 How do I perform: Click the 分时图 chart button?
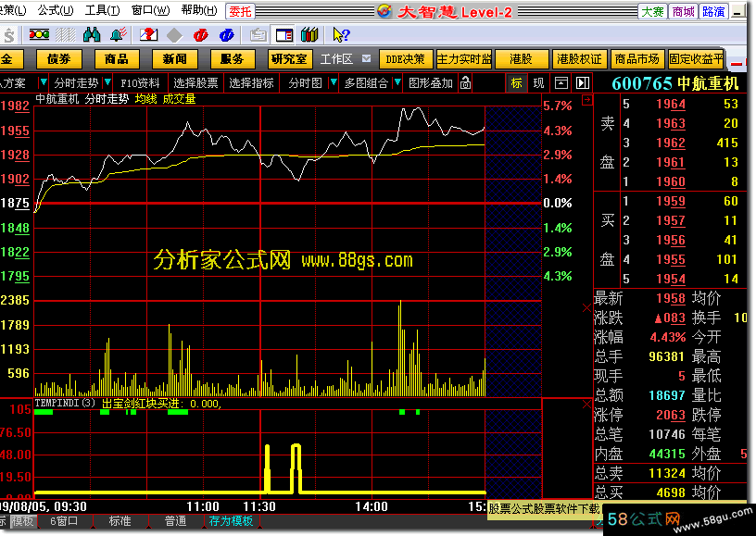coord(305,82)
